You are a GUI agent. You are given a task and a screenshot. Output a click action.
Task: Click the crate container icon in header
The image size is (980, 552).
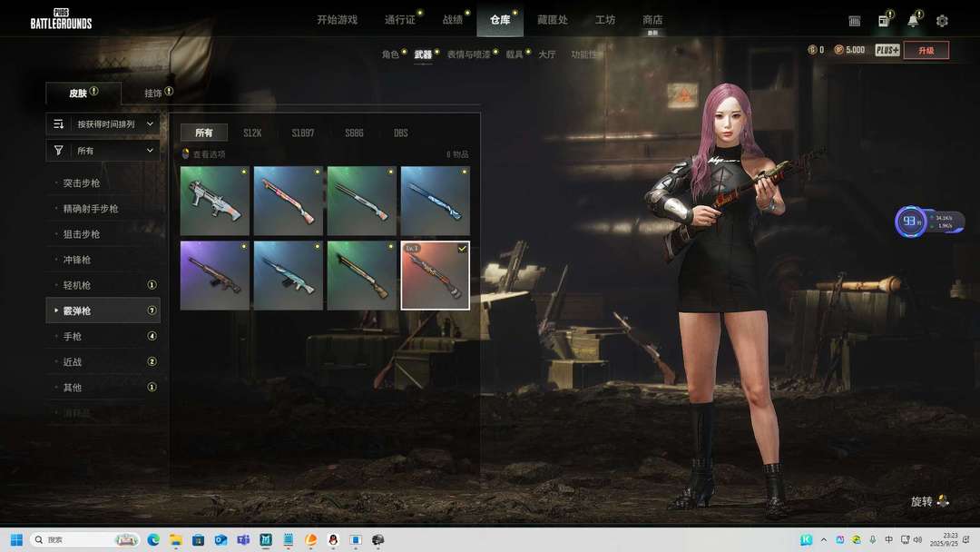click(855, 21)
